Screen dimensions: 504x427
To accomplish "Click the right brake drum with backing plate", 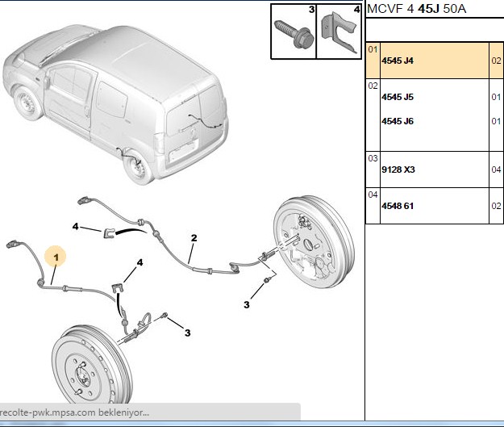I will 314,241.
